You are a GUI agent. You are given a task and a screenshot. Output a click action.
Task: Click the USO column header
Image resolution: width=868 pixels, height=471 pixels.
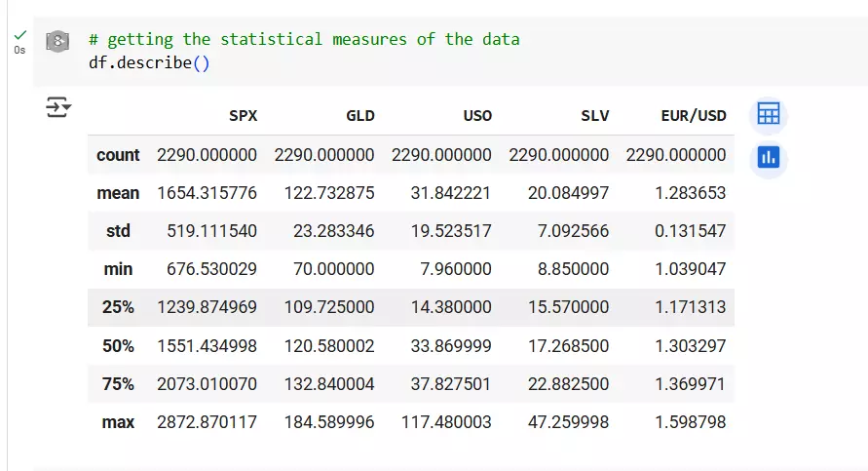coord(477,116)
